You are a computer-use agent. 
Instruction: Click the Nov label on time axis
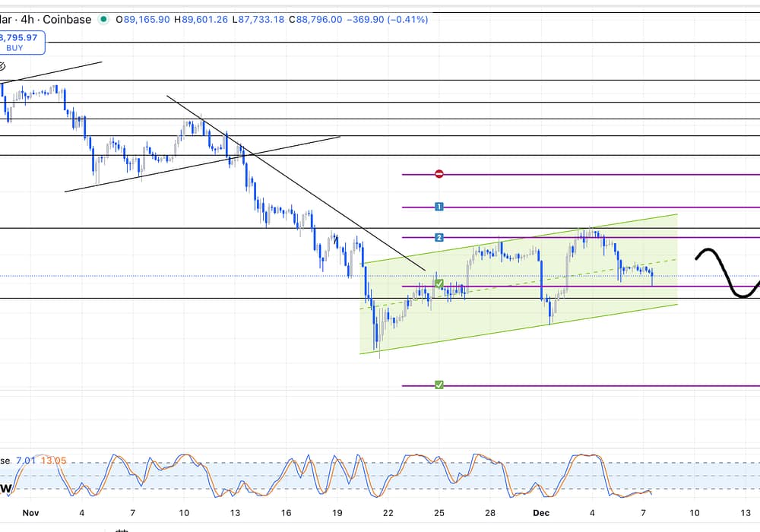(30, 513)
